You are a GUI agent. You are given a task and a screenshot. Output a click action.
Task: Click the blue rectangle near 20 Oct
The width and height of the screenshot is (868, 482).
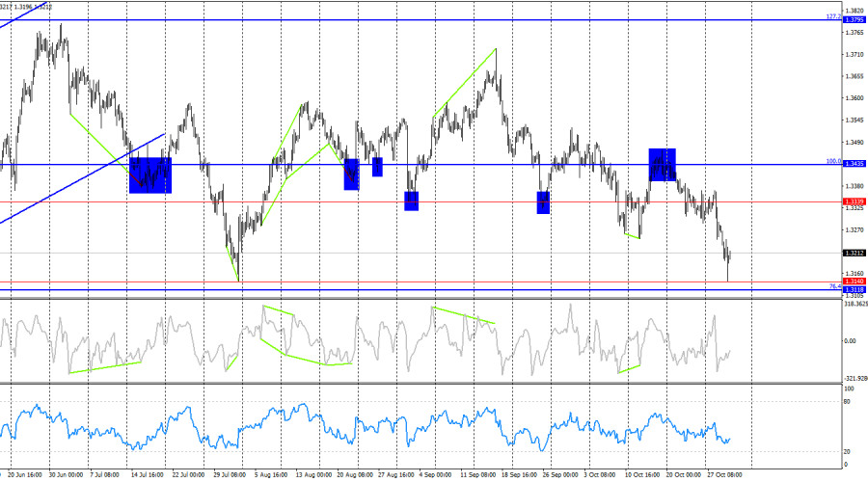click(x=662, y=164)
